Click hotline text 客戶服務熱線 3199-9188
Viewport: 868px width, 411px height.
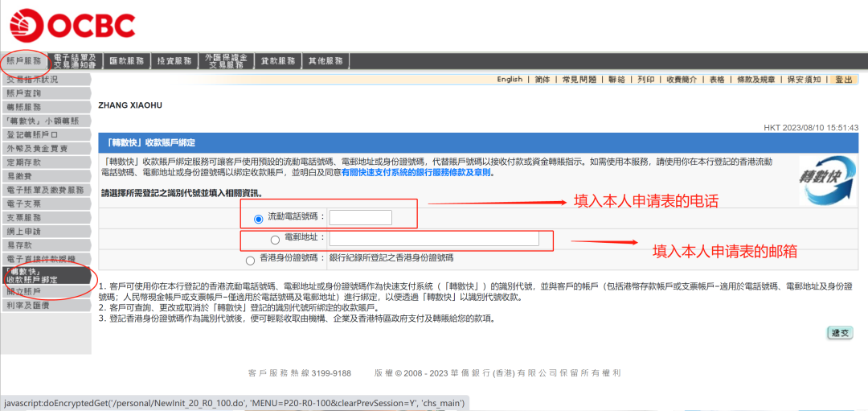point(300,373)
